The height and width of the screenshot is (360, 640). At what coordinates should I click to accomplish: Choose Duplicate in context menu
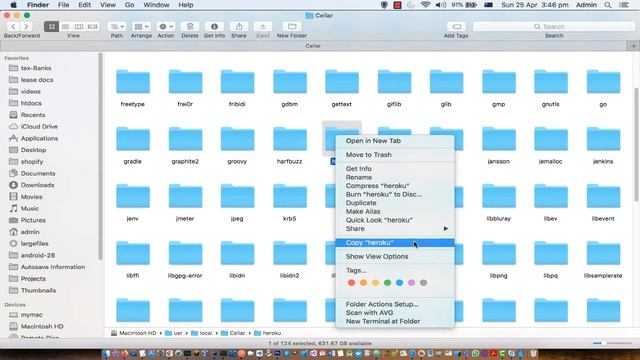point(395,203)
